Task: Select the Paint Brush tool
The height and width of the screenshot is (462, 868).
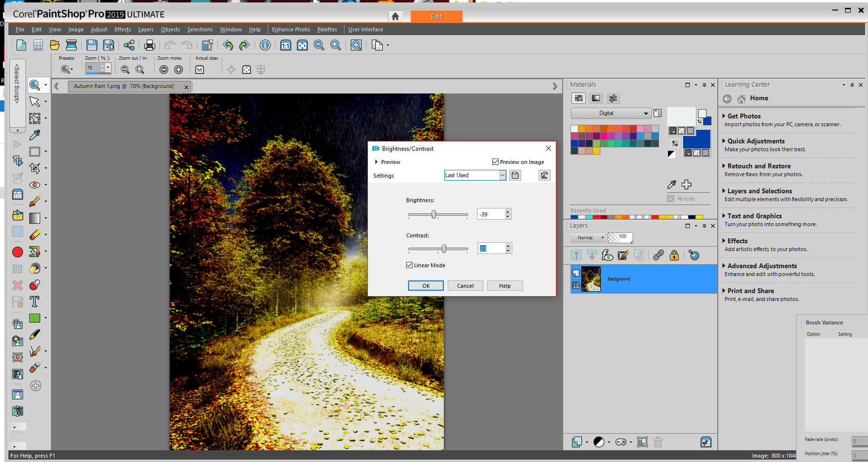Action: click(x=35, y=202)
